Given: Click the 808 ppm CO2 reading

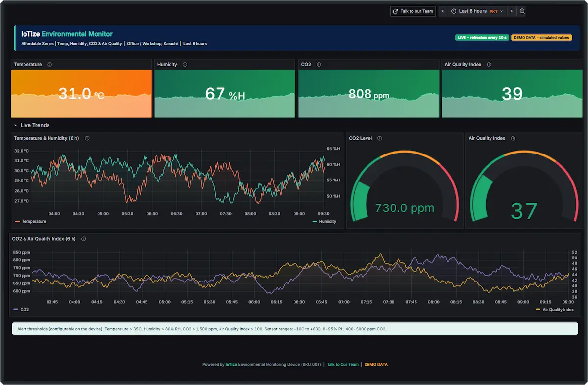Looking at the screenshot, I should pyautogui.click(x=368, y=94).
